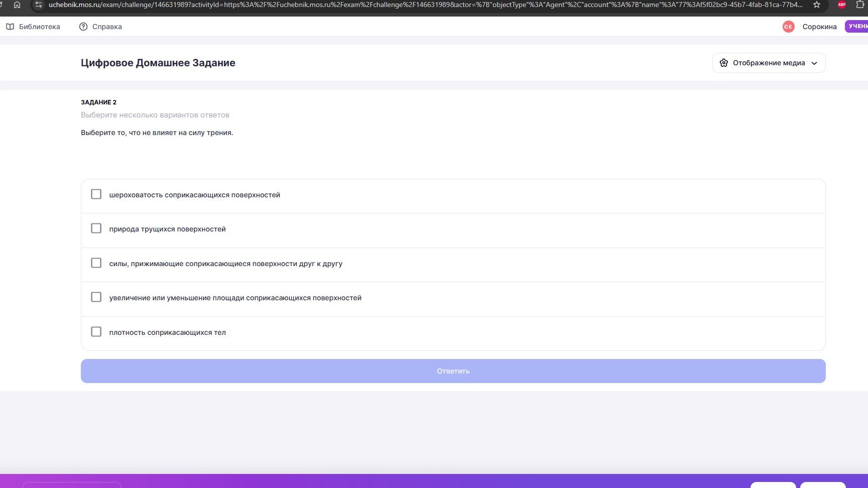
Task: Click the CE user avatar
Action: (789, 27)
